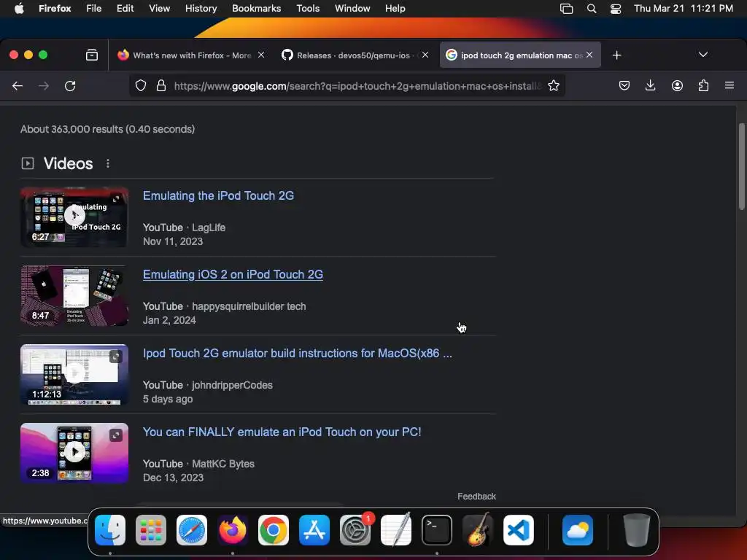
Task: Play the LagLife 6:27 video thumbnail
Action: (x=74, y=216)
